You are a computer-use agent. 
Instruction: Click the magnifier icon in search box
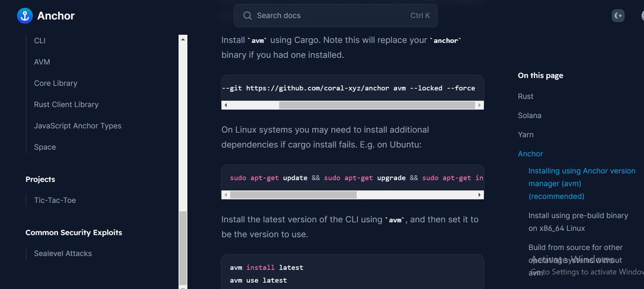(x=247, y=16)
